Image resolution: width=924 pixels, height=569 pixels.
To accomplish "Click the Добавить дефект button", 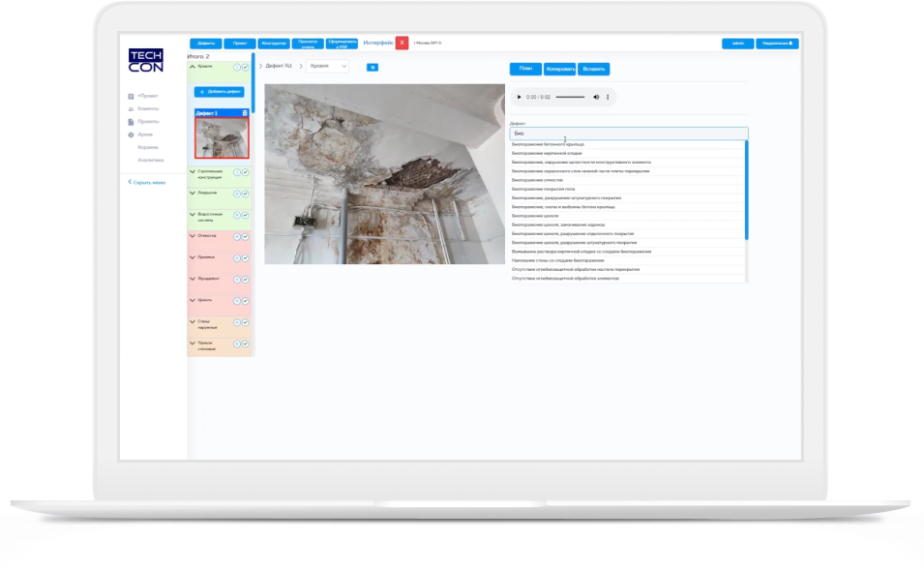I will 220,91.
